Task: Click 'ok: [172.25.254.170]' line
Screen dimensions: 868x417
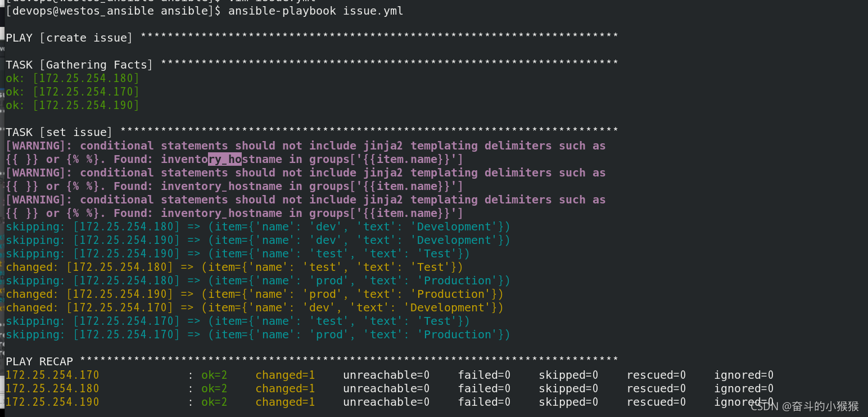Action: pyautogui.click(x=73, y=92)
